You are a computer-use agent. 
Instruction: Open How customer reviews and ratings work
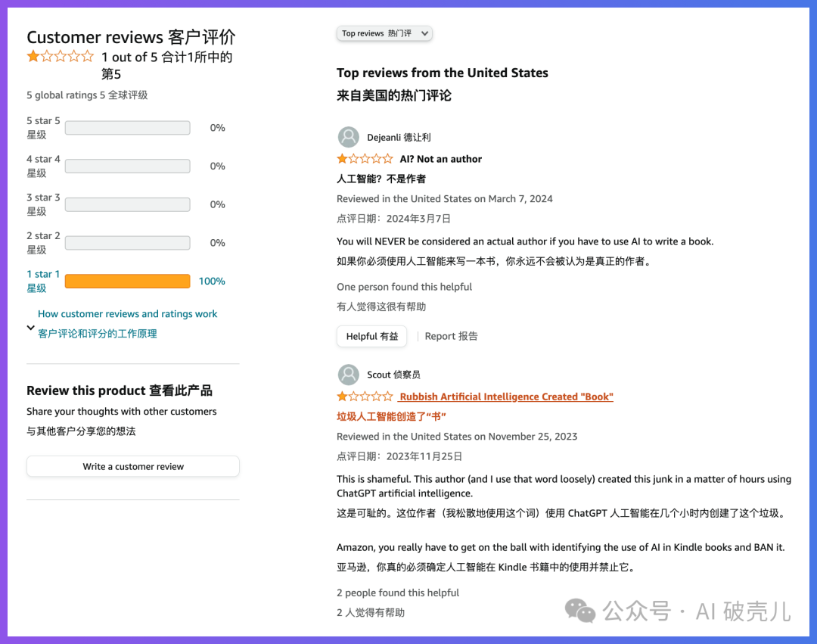[x=127, y=314]
